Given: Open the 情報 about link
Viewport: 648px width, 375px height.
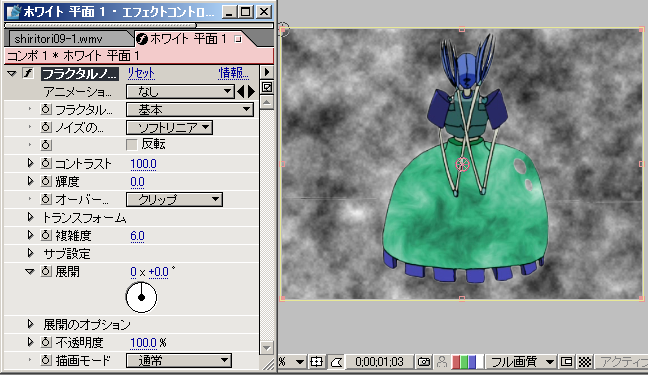Looking at the screenshot, I should 233,74.
